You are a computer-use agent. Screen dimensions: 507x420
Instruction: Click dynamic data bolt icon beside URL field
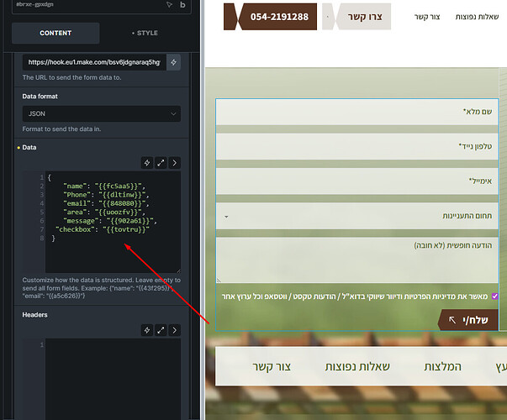click(x=174, y=62)
